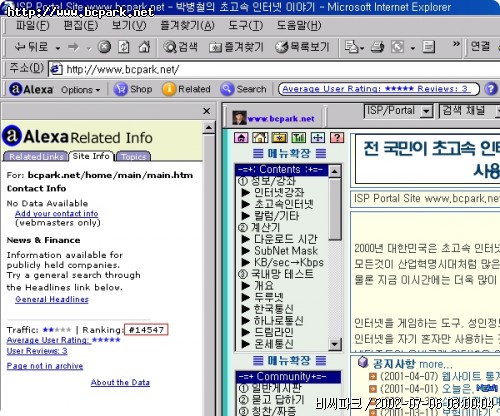
Task: Stop page loading with the stop icon
Action: coord(104,47)
